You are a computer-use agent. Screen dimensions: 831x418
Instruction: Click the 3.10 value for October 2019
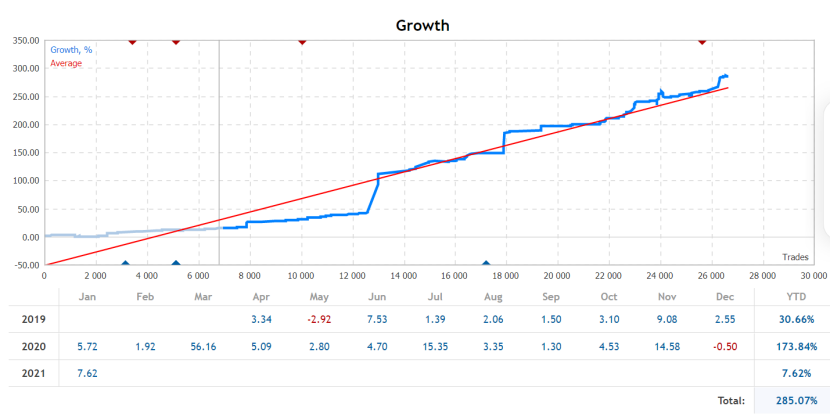[609, 319]
